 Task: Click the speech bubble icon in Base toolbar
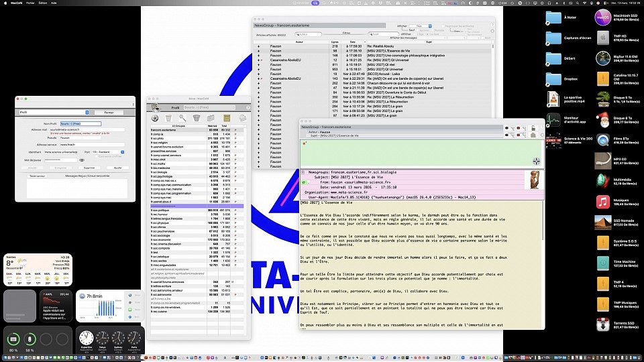pyautogui.click(x=243, y=119)
